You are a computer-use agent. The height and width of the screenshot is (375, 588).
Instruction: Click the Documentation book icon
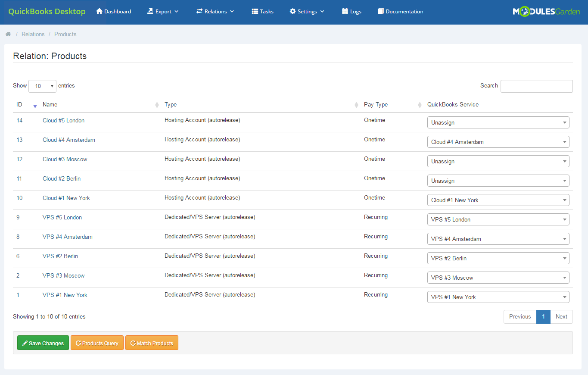coord(380,11)
